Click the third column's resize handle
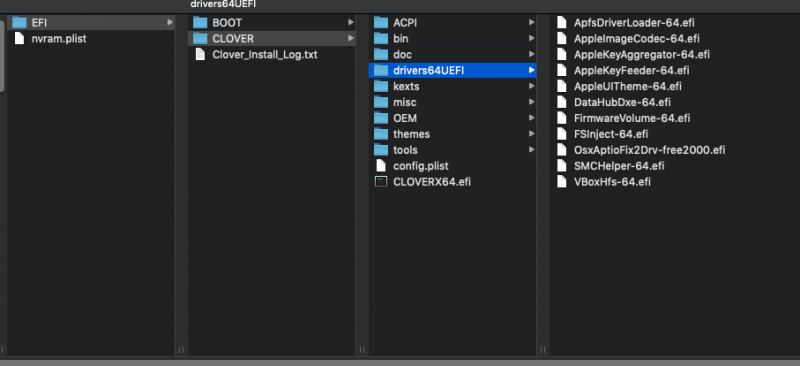The height and width of the screenshot is (366, 800). click(543, 350)
